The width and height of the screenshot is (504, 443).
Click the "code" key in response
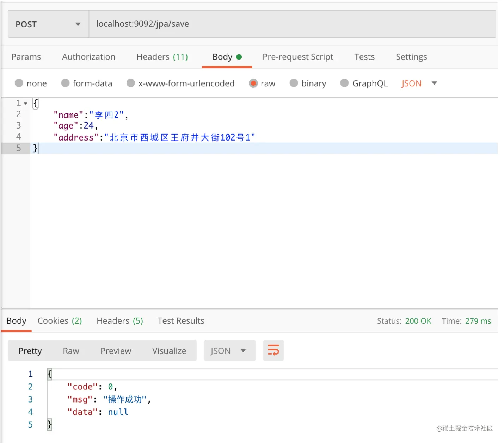82,387
